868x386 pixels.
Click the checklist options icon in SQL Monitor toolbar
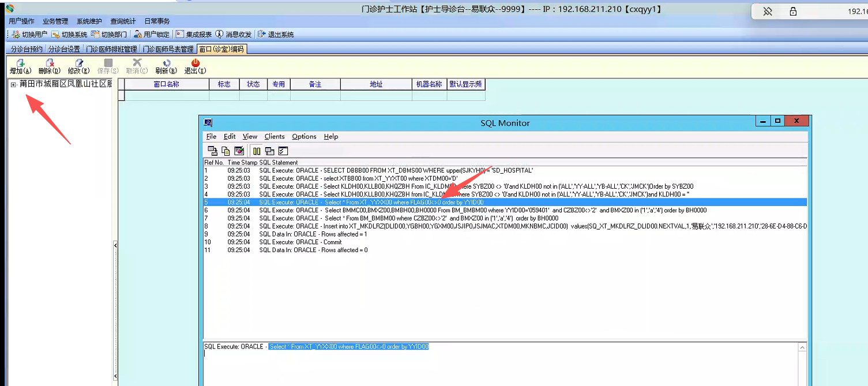click(283, 151)
